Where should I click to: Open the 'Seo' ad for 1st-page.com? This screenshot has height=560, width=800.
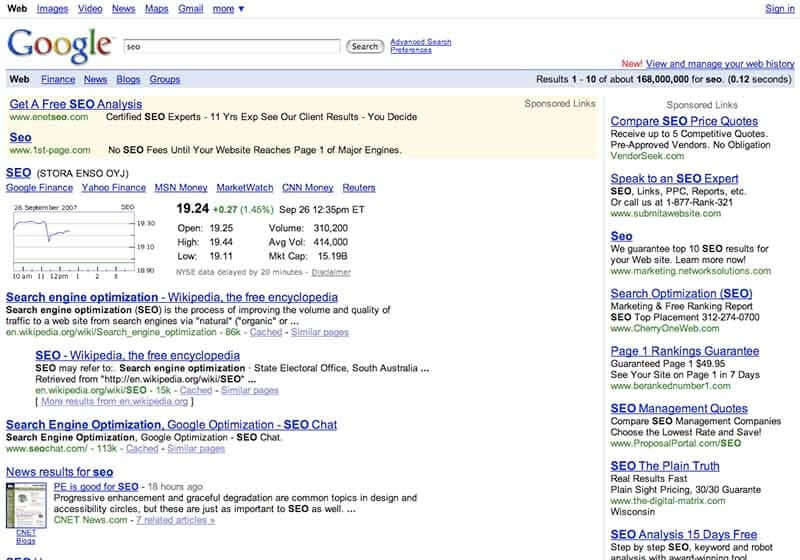pyautogui.click(x=20, y=137)
